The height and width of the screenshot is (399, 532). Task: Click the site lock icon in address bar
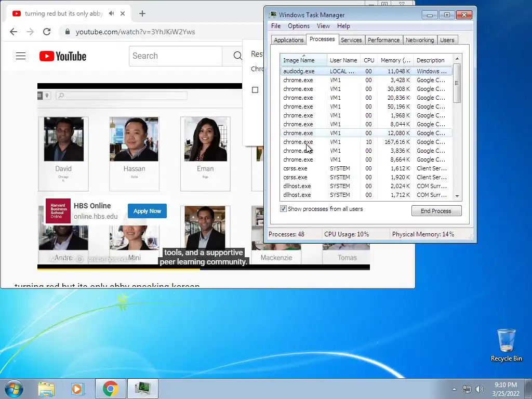[68, 32]
